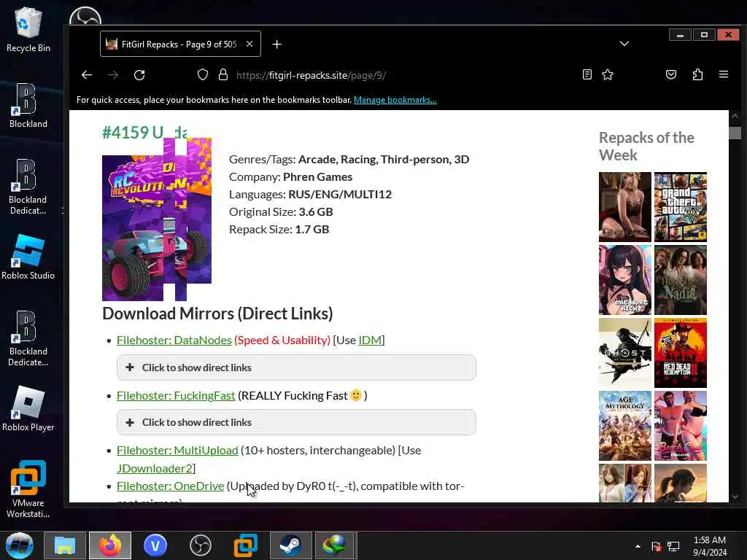
Task: Open VMware from the taskbar
Action: 246,545
